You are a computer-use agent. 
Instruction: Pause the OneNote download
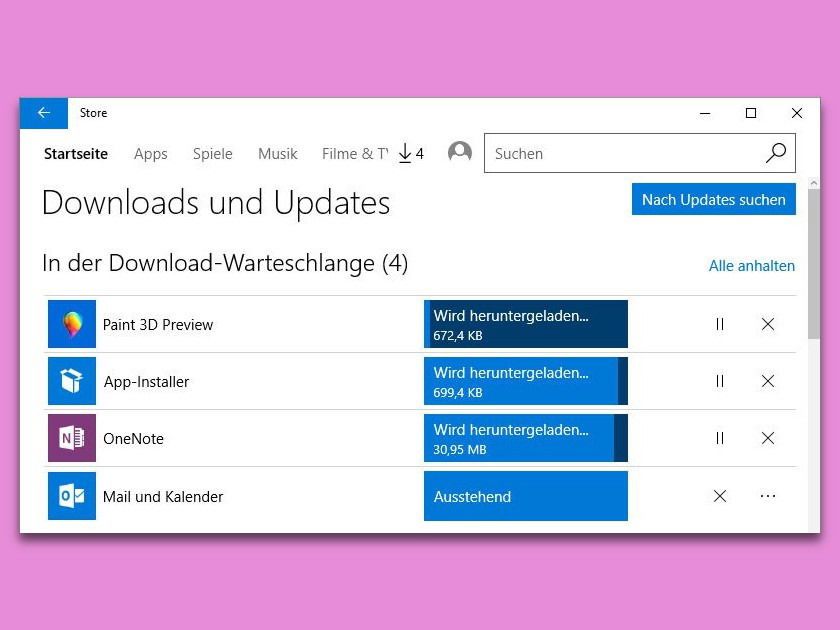720,438
